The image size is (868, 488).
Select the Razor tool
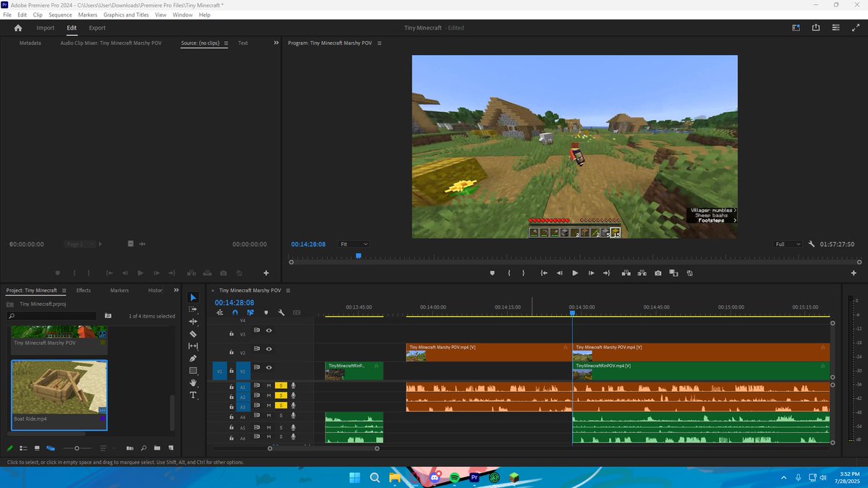pyautogui.click(x=193, y=334)
